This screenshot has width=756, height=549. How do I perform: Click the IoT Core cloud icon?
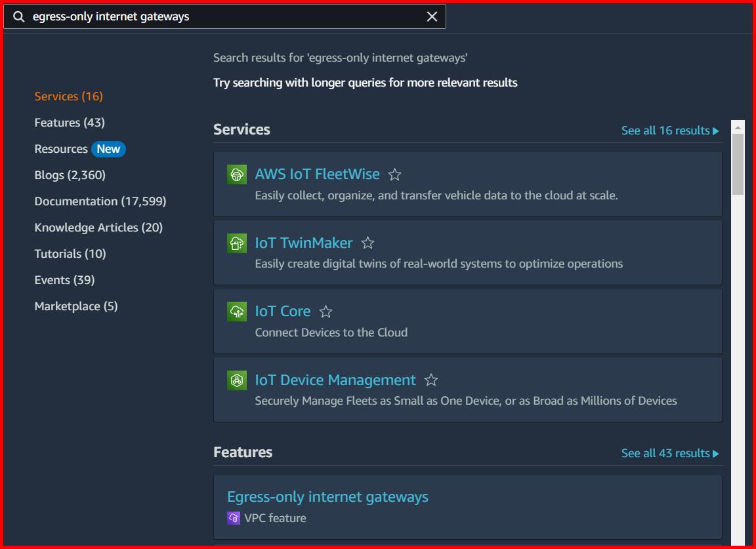(236, 312)
